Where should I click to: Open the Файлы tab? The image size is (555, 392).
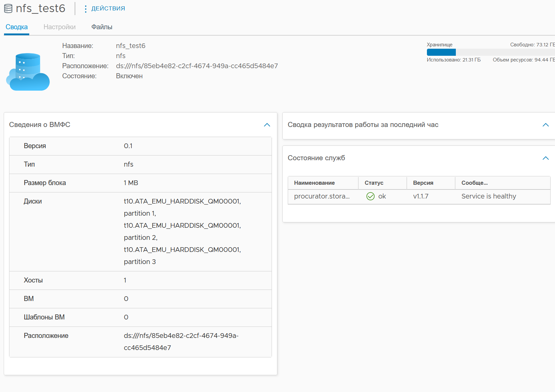coord(102,27)
